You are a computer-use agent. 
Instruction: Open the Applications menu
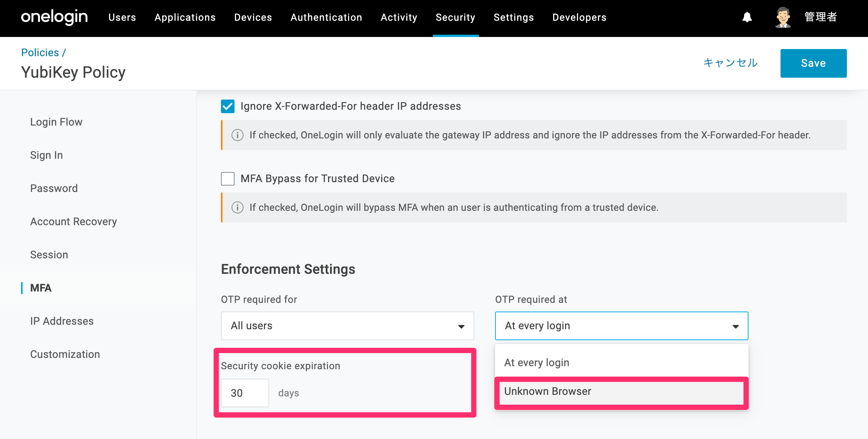[x=185, y=17]
